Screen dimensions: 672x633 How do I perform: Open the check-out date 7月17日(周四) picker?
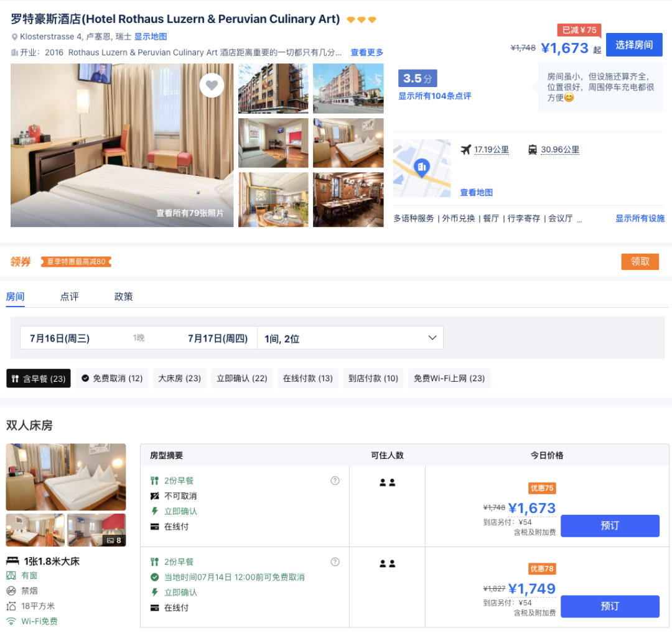pyautogui.click(x=218, y=339)
